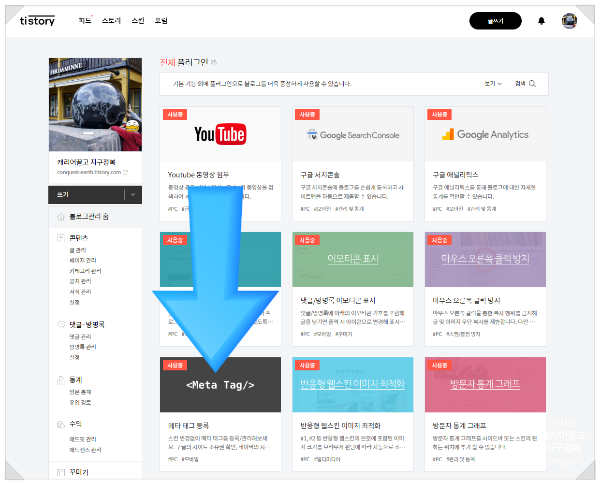Open the 반응형 웹스킨 이미지 최적화 blue thumbnail

point(353,385)
